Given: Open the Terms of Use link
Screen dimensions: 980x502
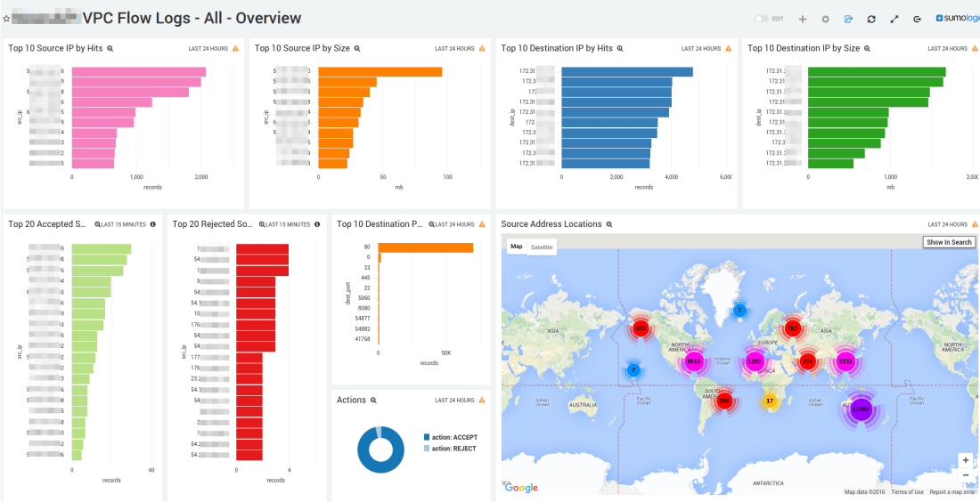Looking at the screenshot, I should tap(908, 492).
